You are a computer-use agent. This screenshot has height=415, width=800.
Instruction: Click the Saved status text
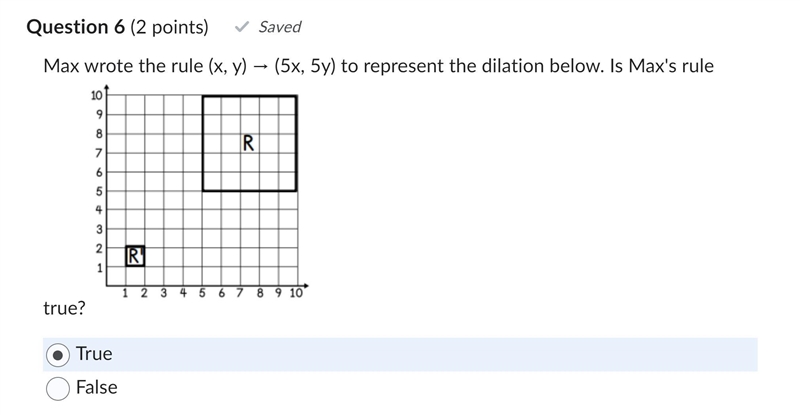(280, 27)
